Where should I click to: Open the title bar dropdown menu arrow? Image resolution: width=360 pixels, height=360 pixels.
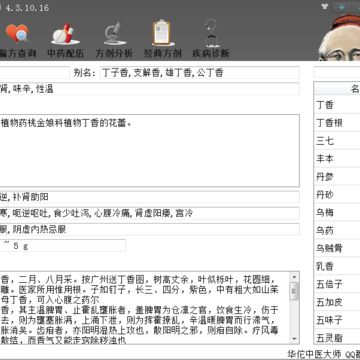[342, 7]
